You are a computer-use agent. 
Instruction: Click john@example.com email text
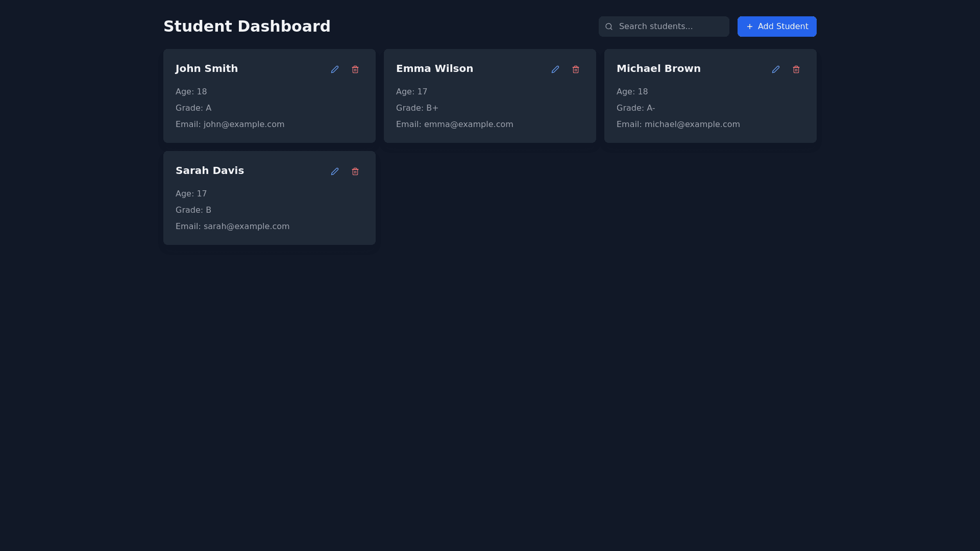pyautogui.click(x=243, y=124)
